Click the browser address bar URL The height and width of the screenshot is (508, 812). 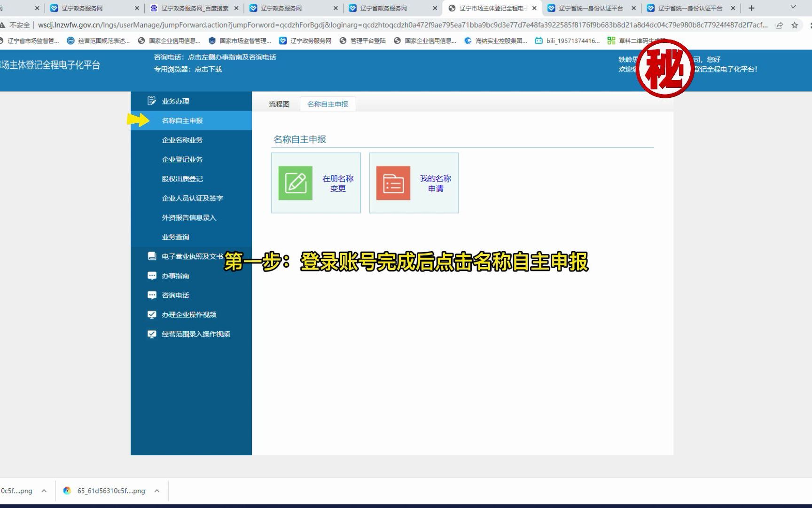pos(403,25)
